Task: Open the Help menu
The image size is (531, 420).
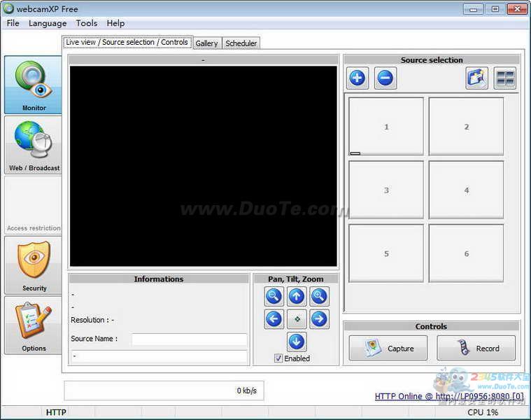Action: pos(115,23)
